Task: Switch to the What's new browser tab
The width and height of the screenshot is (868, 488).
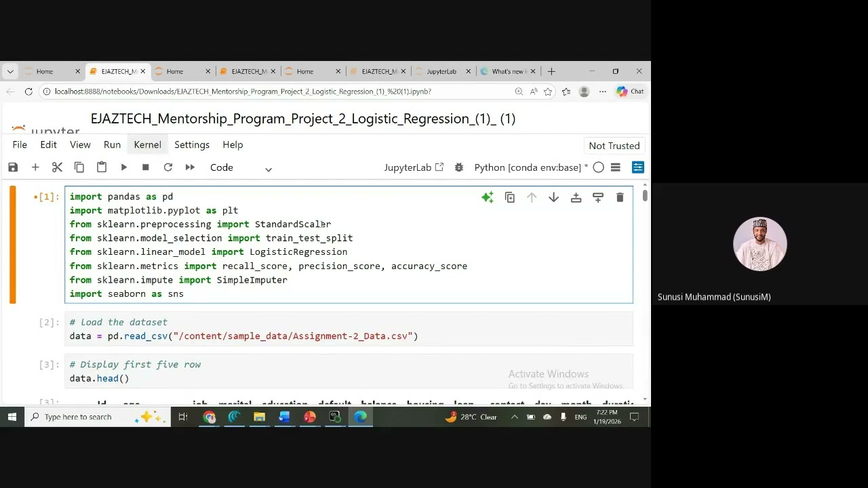Action: [508, 71]
